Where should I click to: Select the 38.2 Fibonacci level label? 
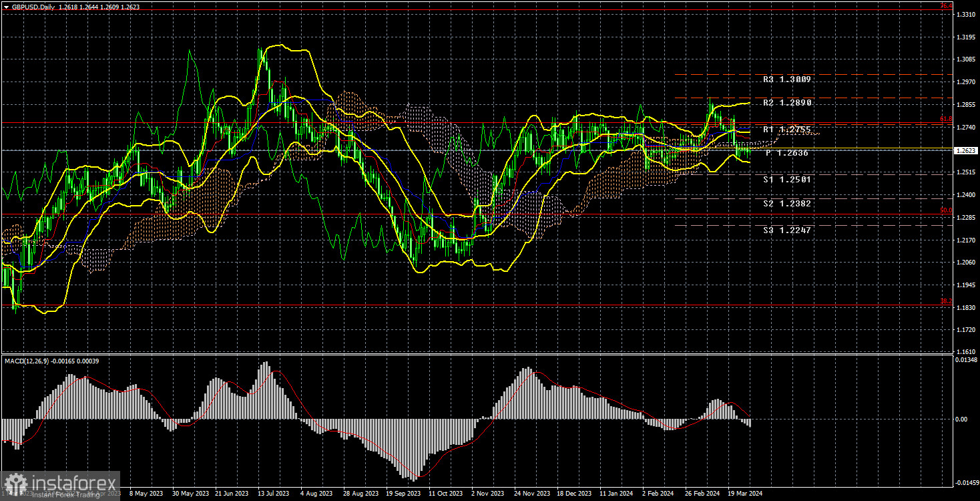click(x=946, y=301)
